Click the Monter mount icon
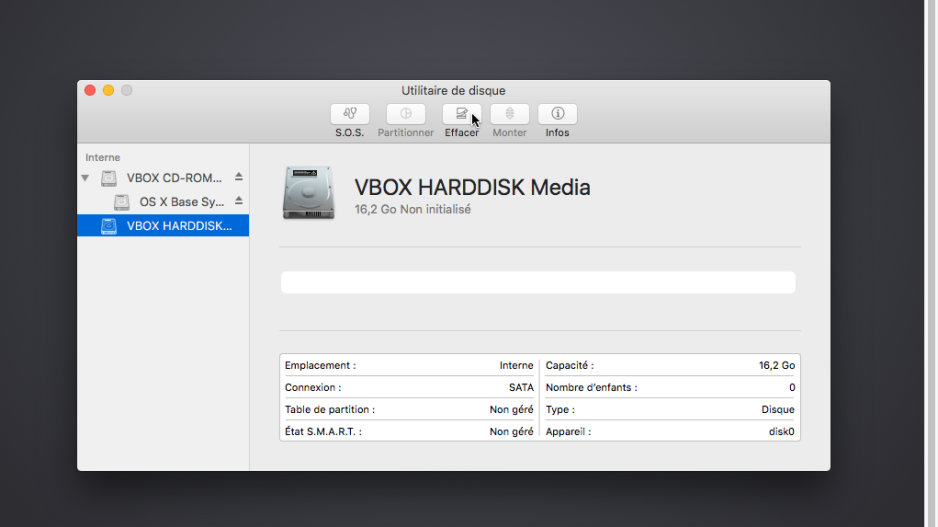Image resolution: width=938 pixels, height=527 pixels. tap(509, 114)
